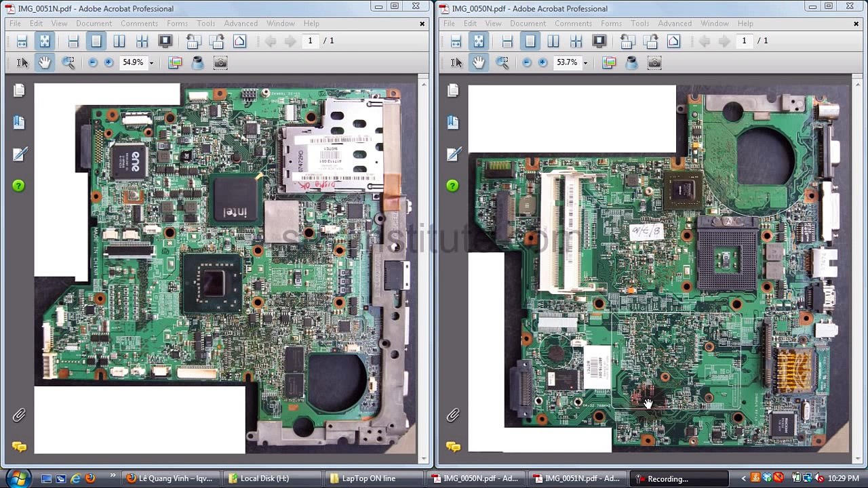The image size is (868, 488).
Task: Expand Quick Launch overflow chevron
Action: pos(112,476)
